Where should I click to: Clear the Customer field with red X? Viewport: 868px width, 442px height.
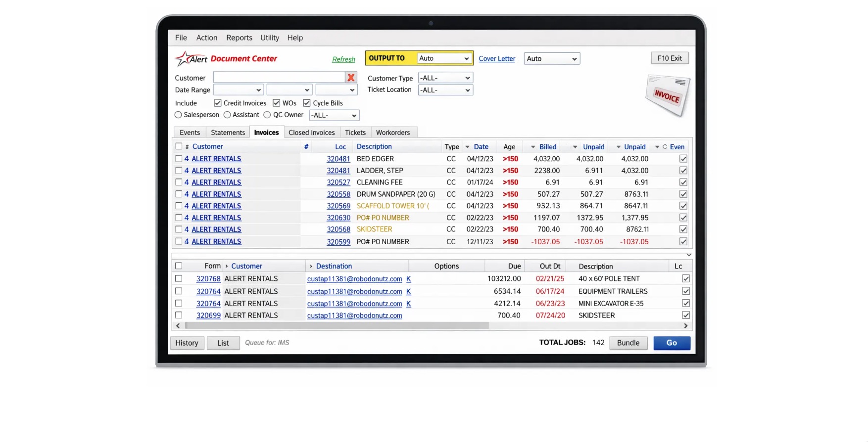coord(351,78)
